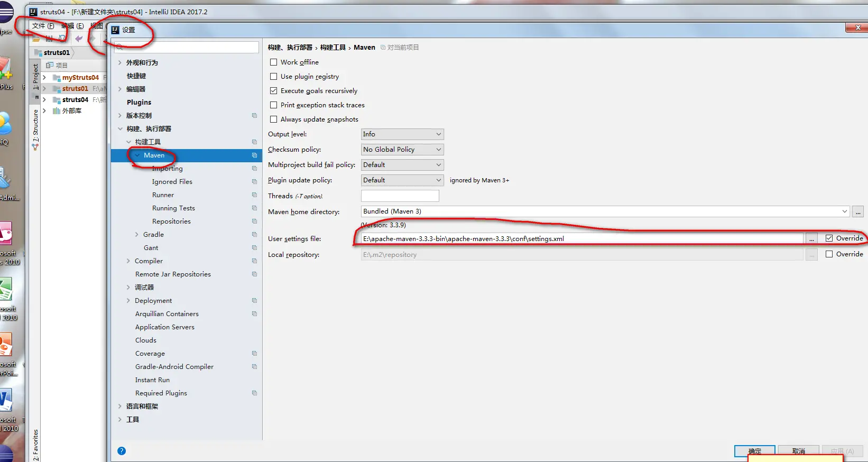
Task: Enable Always update snapshots checkbox
Action: click(x=273, y=119)
